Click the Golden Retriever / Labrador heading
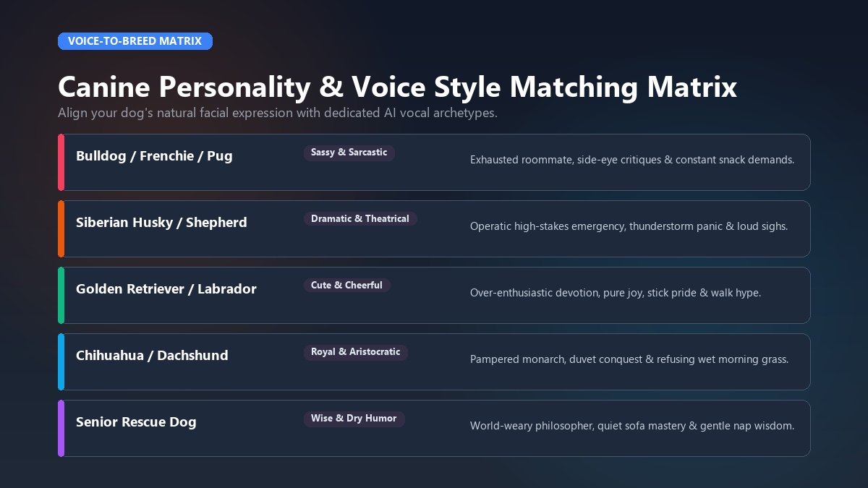Screen dimensions: 868x488 coord(166,289)
